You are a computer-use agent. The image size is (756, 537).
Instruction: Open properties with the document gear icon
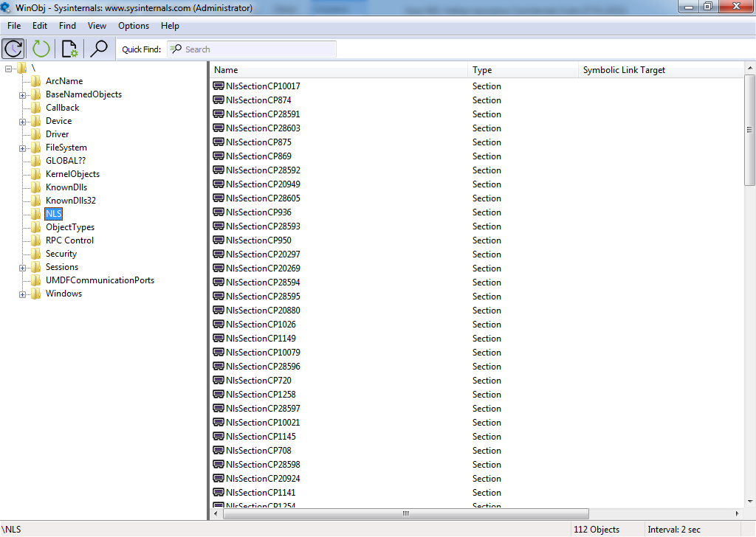[x=70, y=49]
